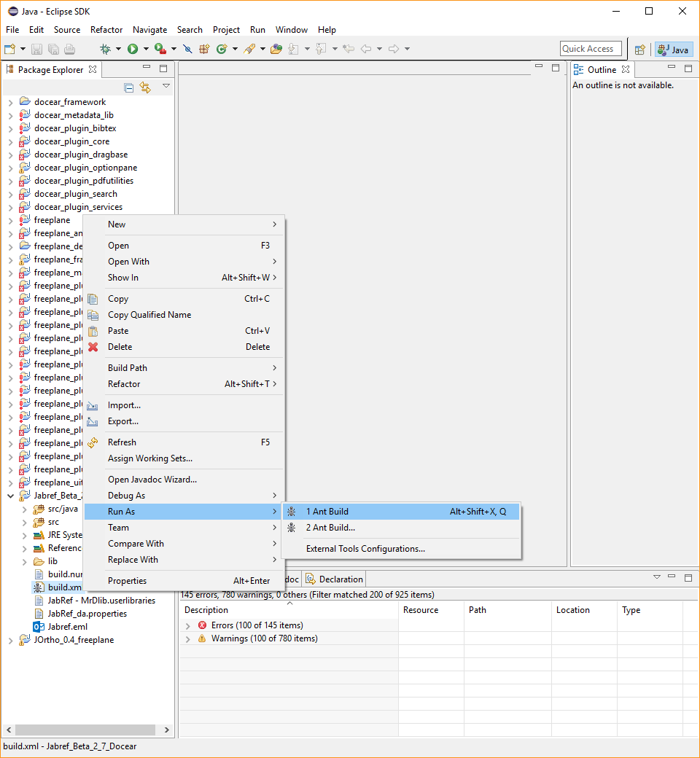Image resolution: width=700 pixels, height=758 pixels.
Task: Expand the docear_framework project
Action: (x=11, y=103)
